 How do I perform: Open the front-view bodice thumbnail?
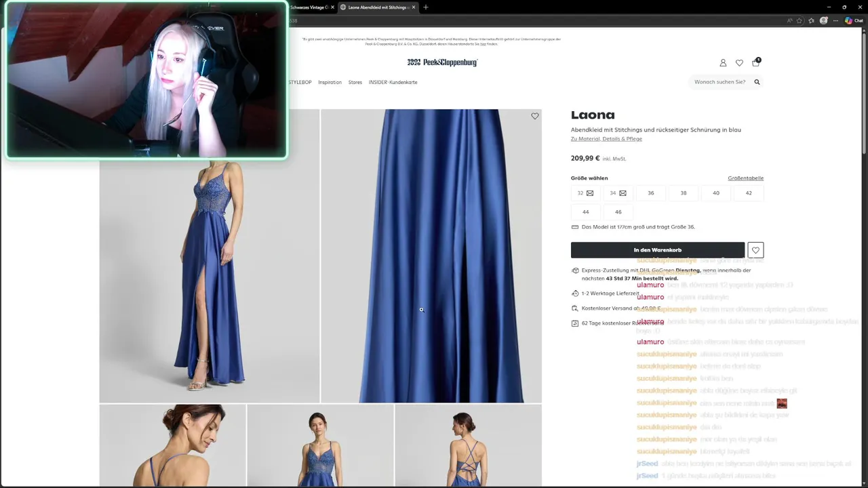tap(320, 445)
